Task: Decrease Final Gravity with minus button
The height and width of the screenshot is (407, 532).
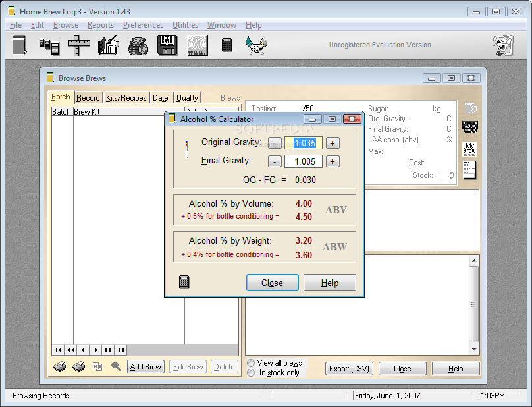Action: click(x=275, y=161)
